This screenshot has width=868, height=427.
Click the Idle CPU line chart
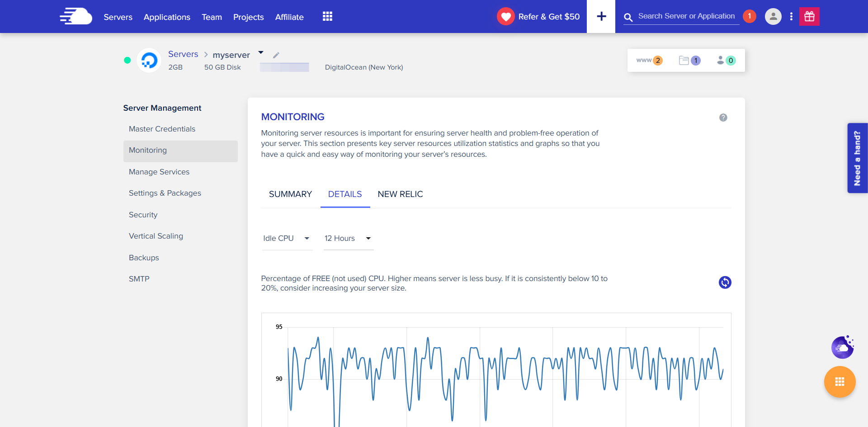click(x=496, y=371)
